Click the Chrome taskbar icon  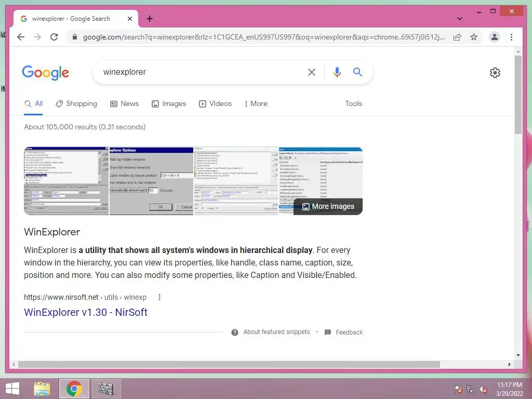click(x=74, y=389)
